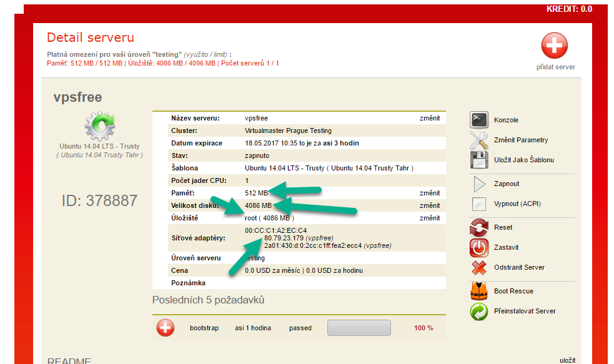Click the Ubuntu server gear image

coord(99,126)
